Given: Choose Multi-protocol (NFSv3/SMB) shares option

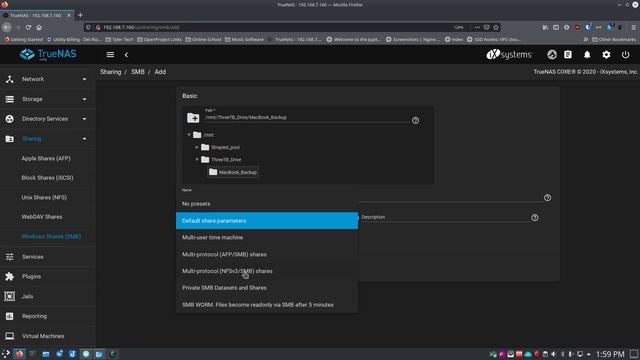Looking at the screenshot, I should point(267,271).
